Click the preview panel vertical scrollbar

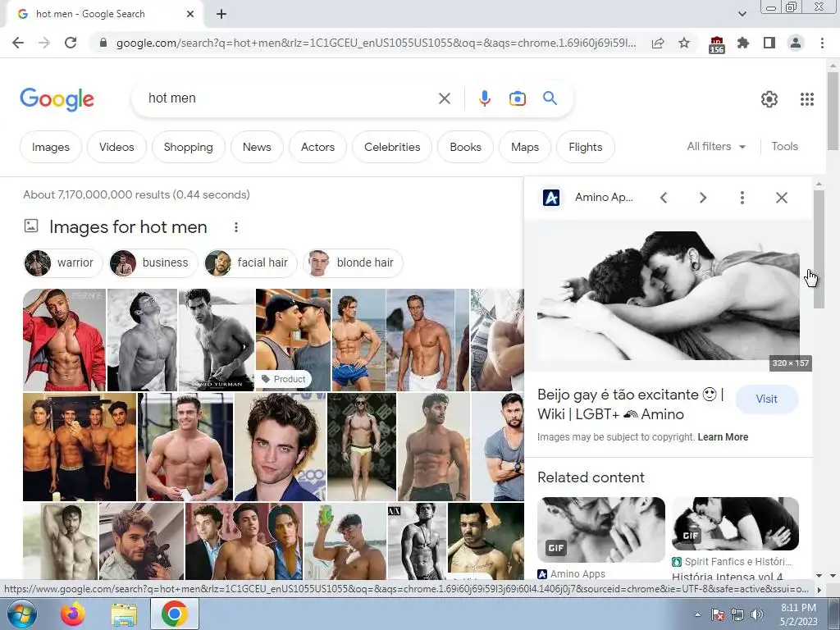pyautogui.click(x=819, y=249)
